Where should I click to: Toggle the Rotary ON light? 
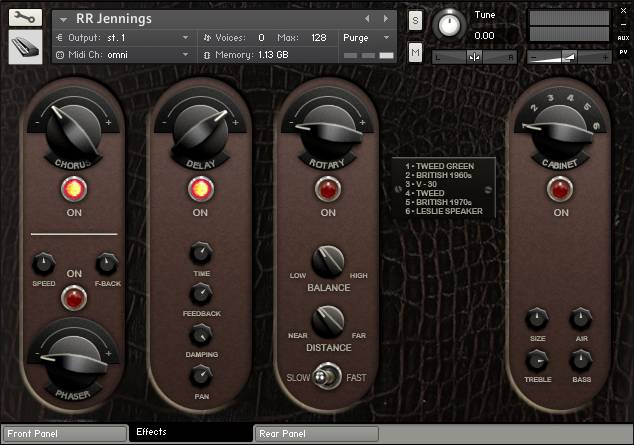click(328, 189)
